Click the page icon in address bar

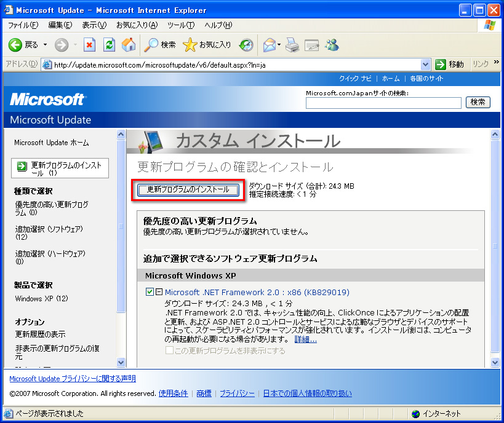coord(47,65)
